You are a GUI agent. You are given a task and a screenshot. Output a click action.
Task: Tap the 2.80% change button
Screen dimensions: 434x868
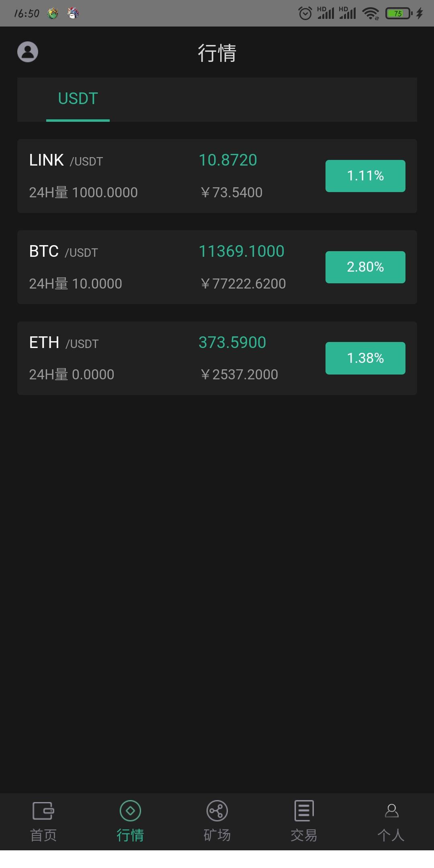tap(365, 267)
